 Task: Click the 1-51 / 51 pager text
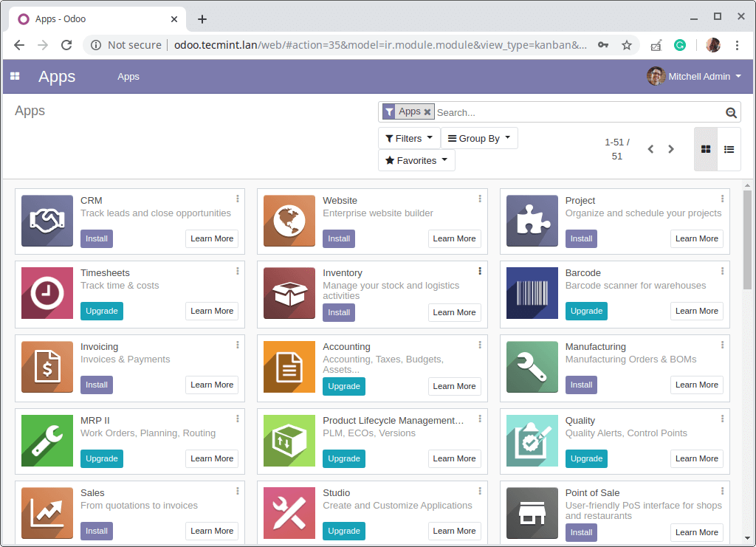(617, 149)
